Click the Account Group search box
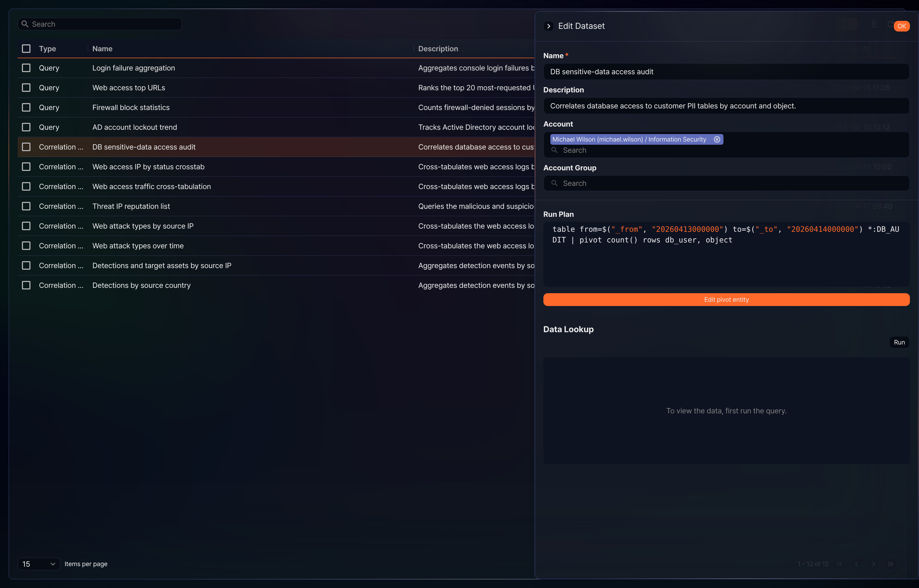The image size is (919, 588). pyautogui.click(x=726, y=183)
